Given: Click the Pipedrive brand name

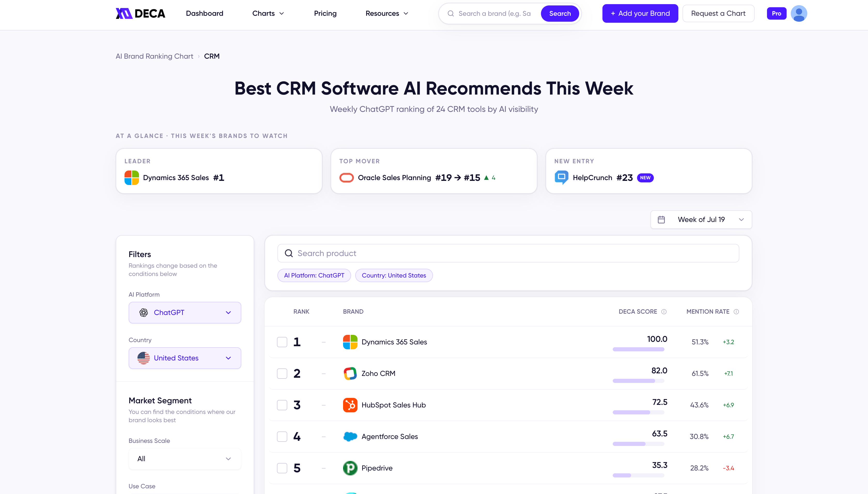Looking at the screenshot, I should [x=377, y=468].
